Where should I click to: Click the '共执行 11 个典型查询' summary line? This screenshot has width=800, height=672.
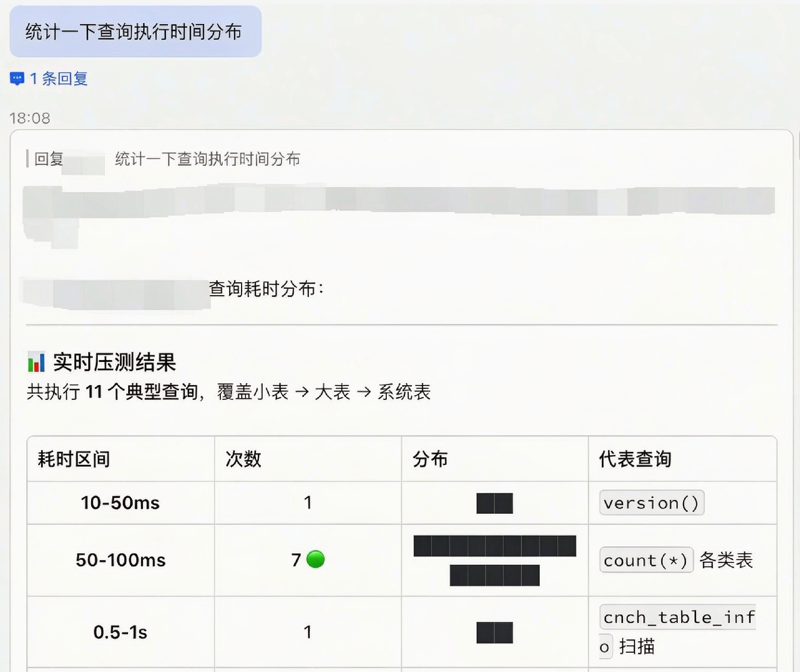click(x=229, y=392)
